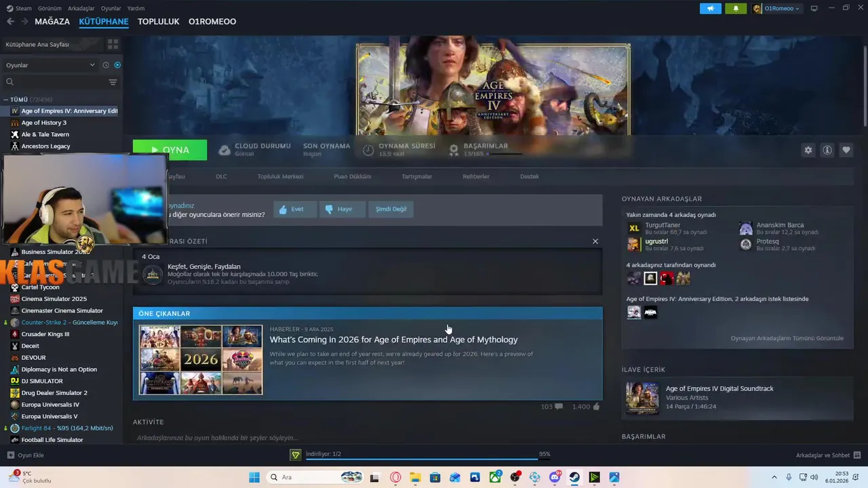Recommend game with Evet button
The height and width of the screenshot is (488, 868).
pyautogui.click(x=295, y=209)
